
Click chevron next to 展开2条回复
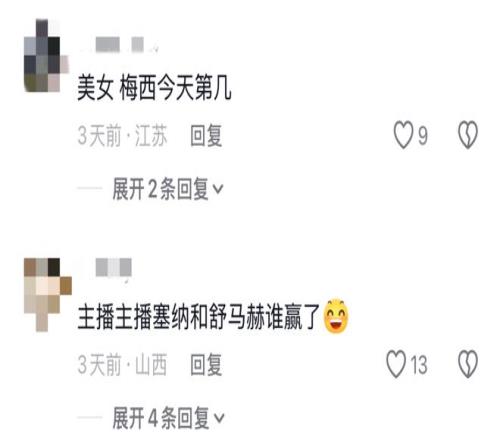[218, 189]
